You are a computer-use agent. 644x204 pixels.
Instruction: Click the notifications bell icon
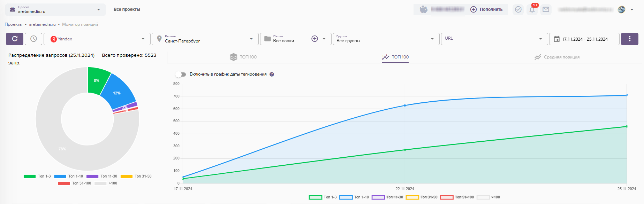pyautogui.click(x=532, y=10)
